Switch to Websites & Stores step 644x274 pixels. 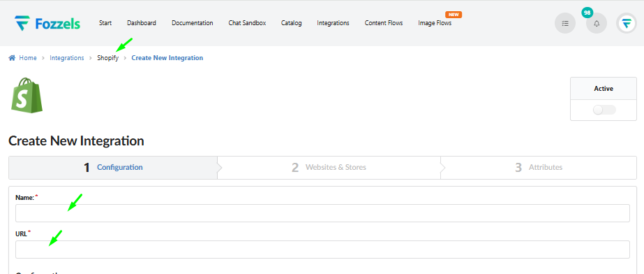pos(329,168)
